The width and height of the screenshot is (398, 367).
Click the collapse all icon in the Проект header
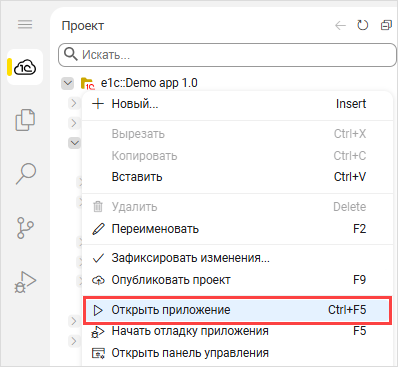[386, 25]
